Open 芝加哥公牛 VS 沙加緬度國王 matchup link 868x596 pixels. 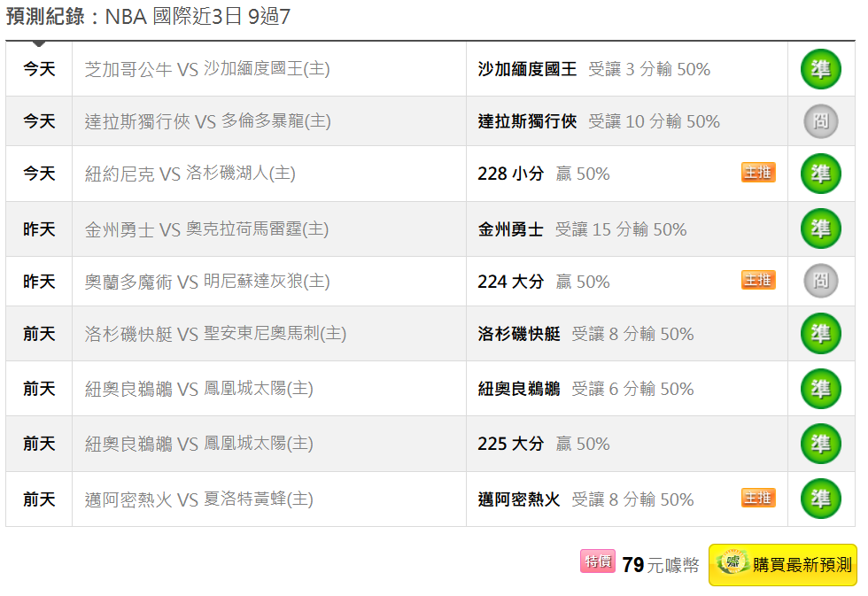(x=207, y=69)
